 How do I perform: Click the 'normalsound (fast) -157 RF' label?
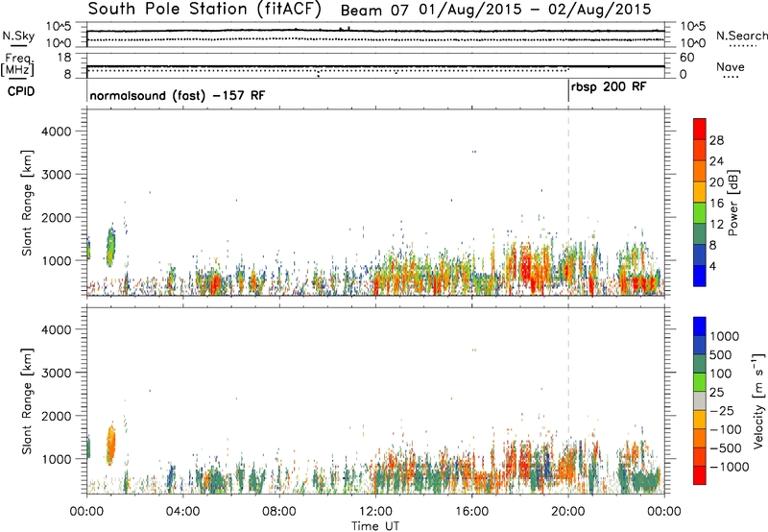click(x=178, y=95)
